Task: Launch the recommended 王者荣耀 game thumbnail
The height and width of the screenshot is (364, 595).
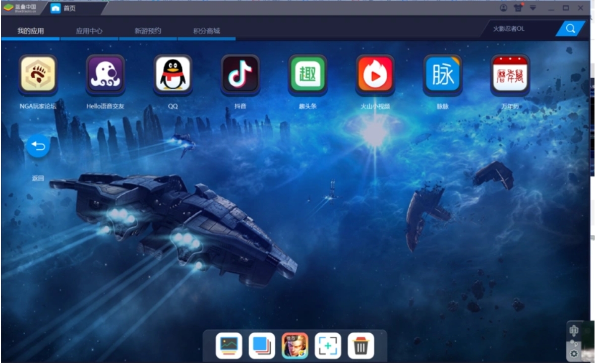Action: [x=295, y=346]
